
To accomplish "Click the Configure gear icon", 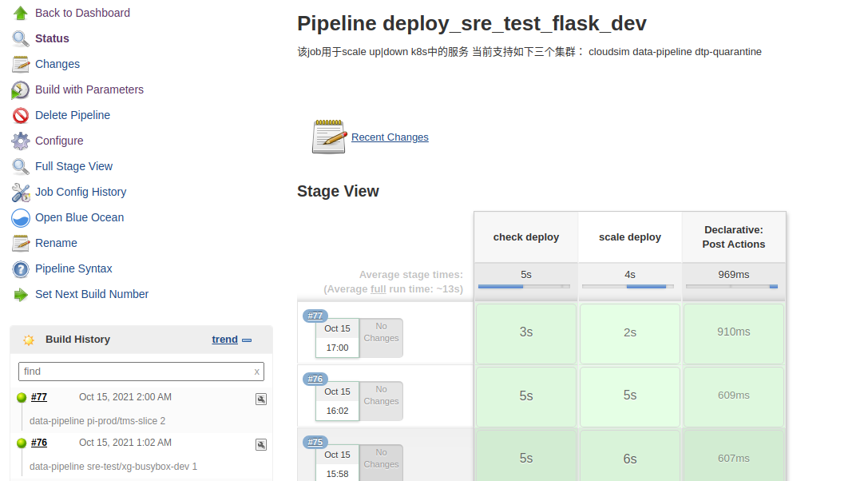I will point(21,141).
